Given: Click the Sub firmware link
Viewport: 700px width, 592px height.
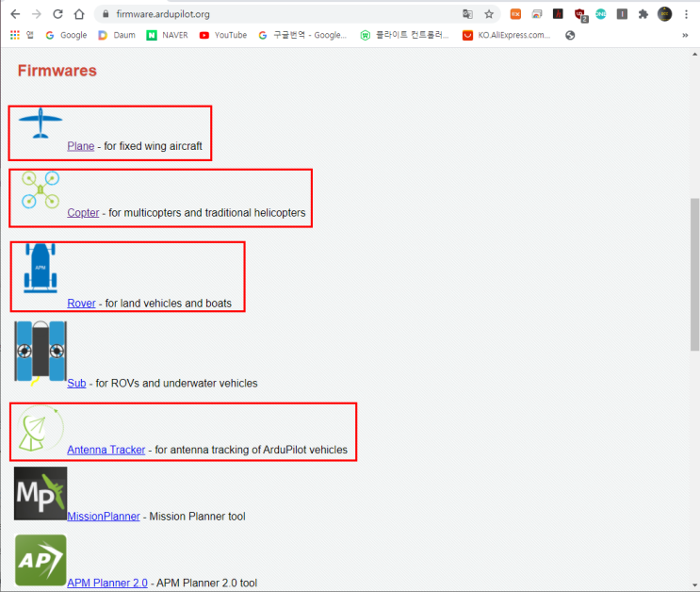Looking at the screenshot, I should click(x=76, y=383).
